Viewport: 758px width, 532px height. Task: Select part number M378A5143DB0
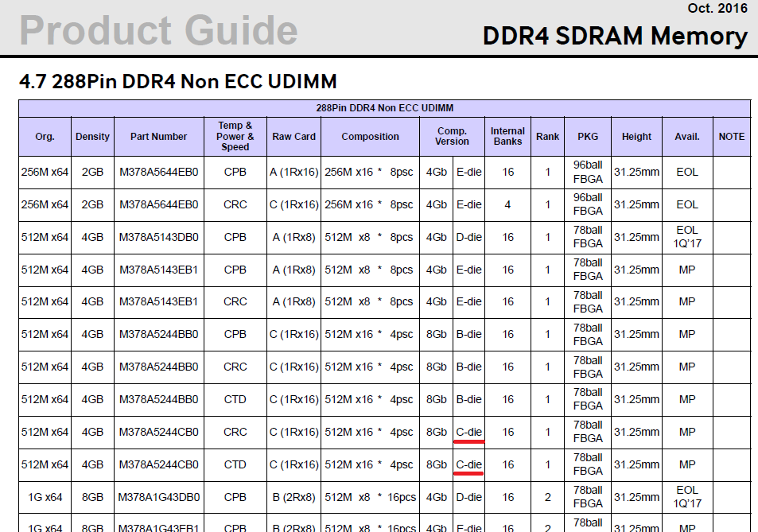click(x=158, y=237)
